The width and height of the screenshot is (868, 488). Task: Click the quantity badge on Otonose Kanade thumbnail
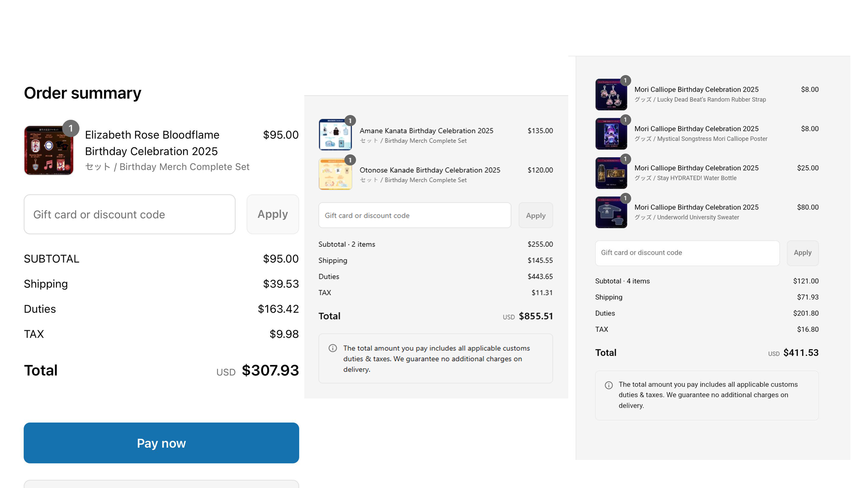click(350, 160)
